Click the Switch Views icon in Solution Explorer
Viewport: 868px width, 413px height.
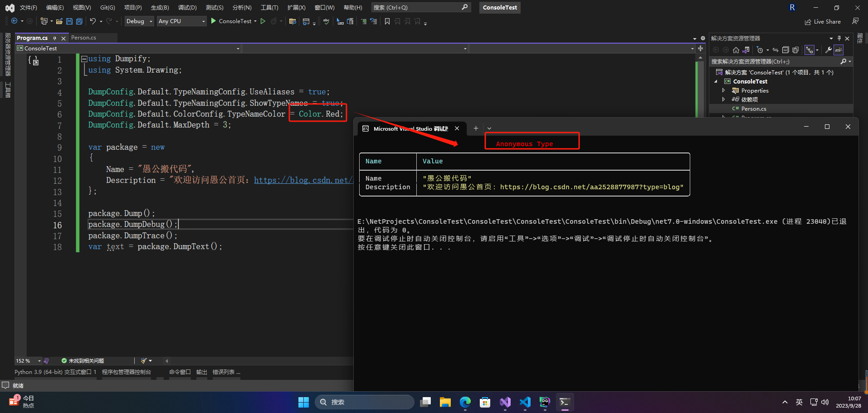coord(746,50)
